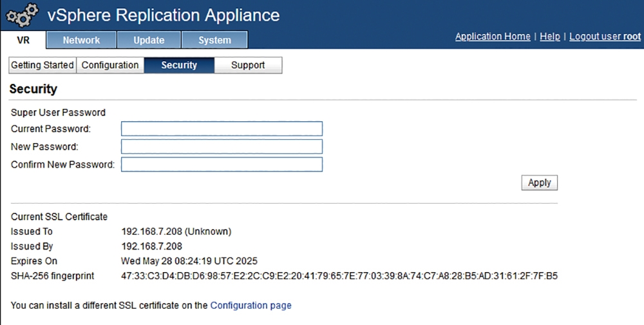Viewport: 644px width, 325px height.
Task: Click the Issued To value 192.168.7.208 (Unknown)
Action: click(176, 231)
